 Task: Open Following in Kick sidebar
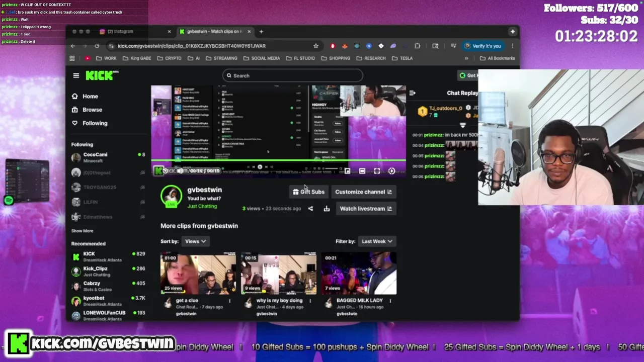89,123
